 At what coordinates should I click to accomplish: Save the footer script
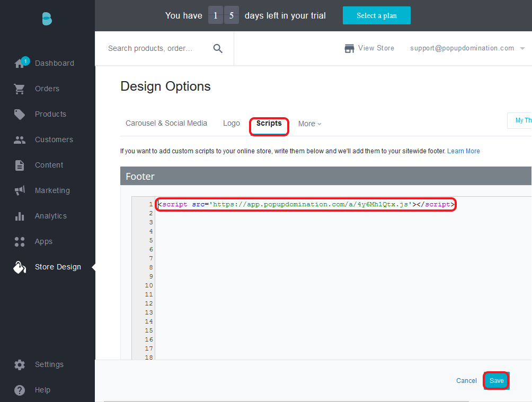point(496,381)
